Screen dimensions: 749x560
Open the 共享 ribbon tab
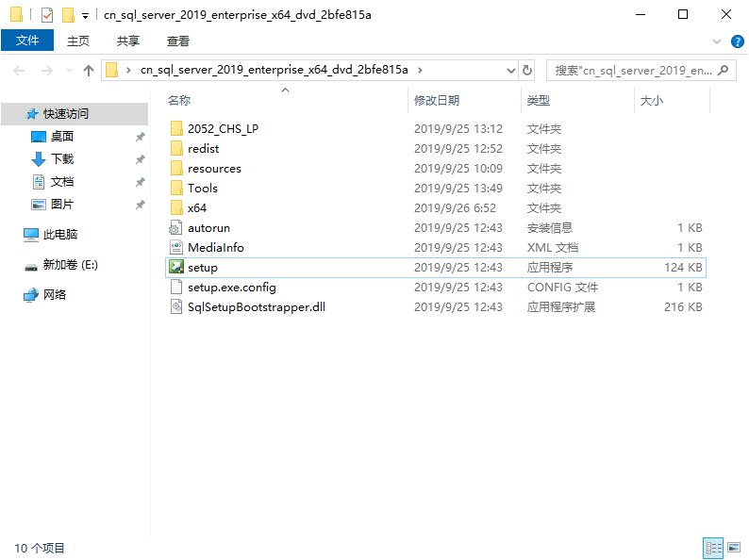128,41
